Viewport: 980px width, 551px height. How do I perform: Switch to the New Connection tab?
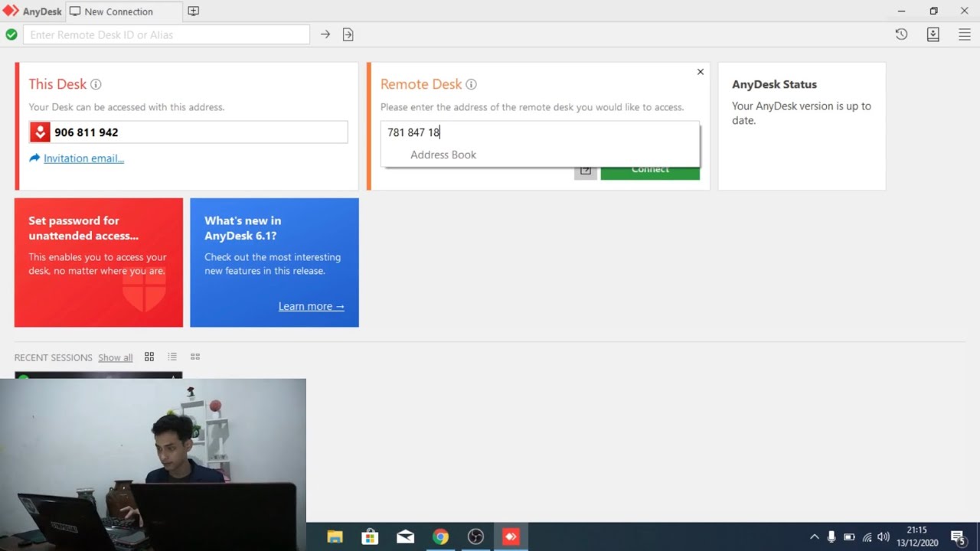pyautogui.click(x=124, y=11)
